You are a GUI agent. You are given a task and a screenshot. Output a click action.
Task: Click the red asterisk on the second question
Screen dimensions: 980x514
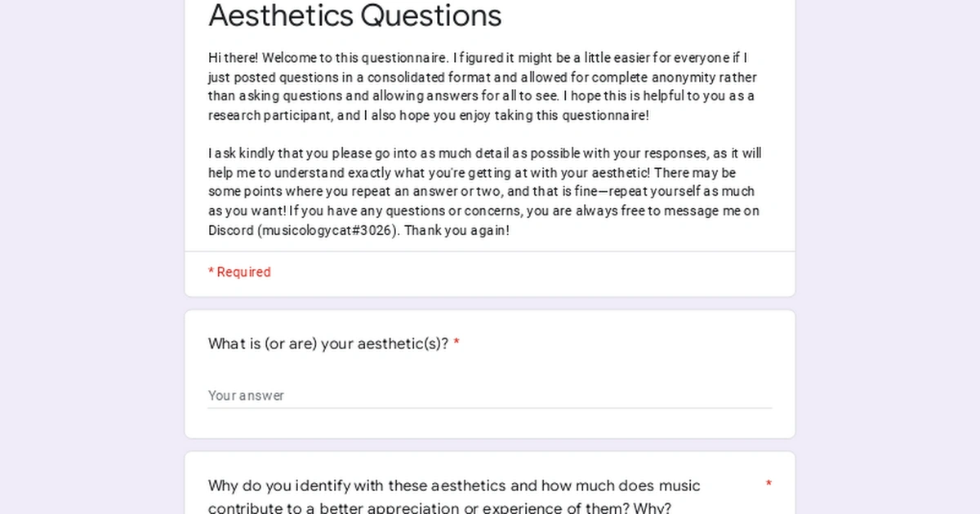(x=768, y=484)
